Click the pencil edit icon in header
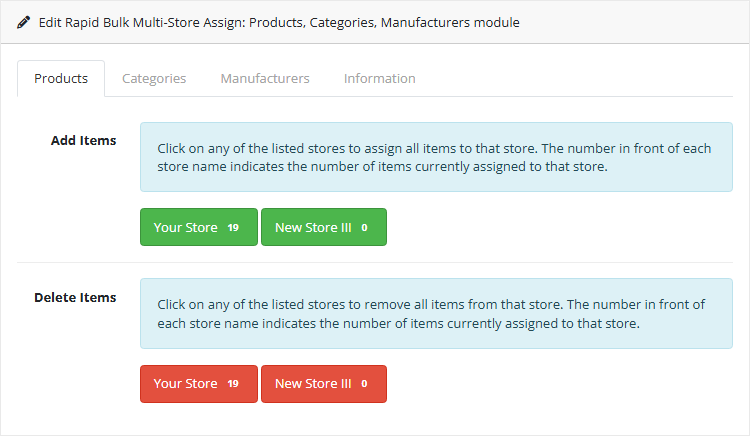 tap(24, 22)
